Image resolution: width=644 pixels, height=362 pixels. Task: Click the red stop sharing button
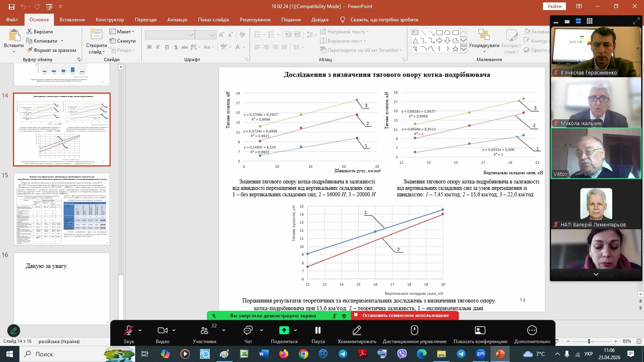[405, 315]
